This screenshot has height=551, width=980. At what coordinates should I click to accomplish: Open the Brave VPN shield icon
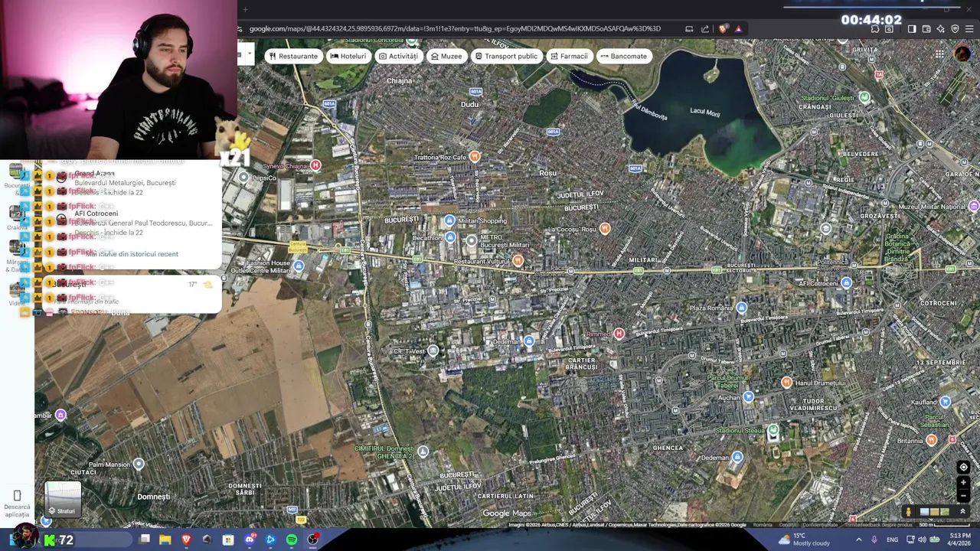[x=955, y=29]
